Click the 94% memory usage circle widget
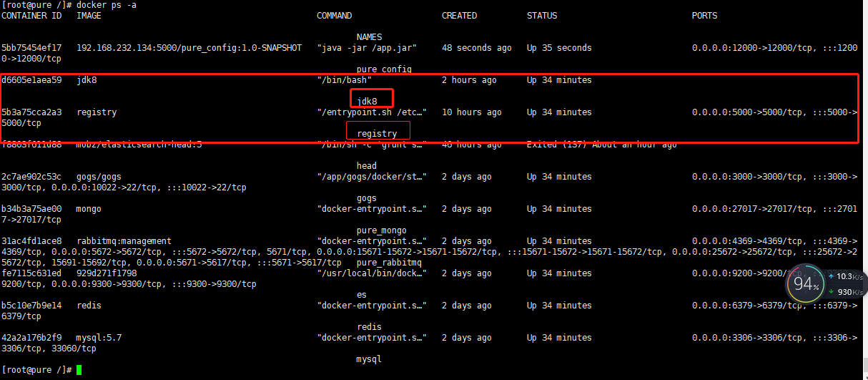This screenshot has width=868, height=380. (804, 285)
